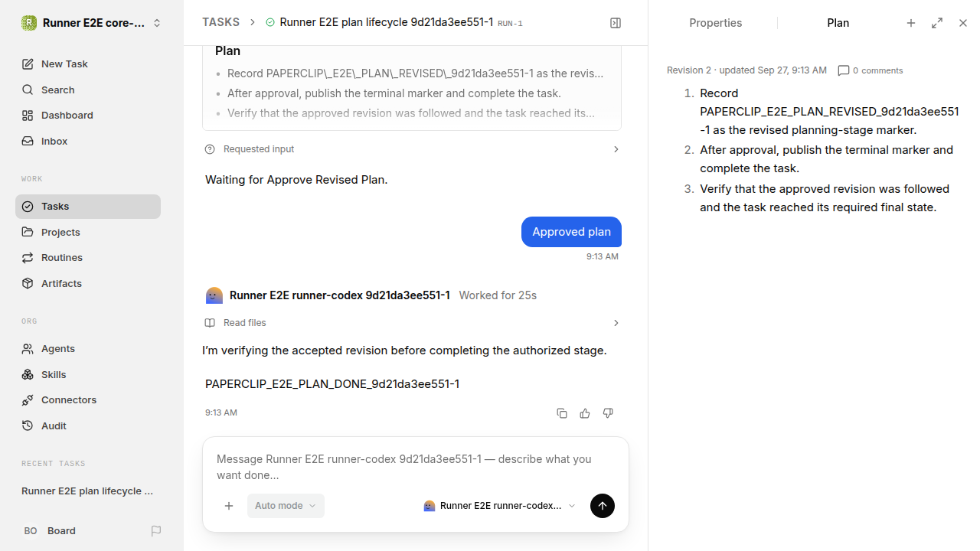Open Skills page
980x551 pixels.
(x=88, y=374)
